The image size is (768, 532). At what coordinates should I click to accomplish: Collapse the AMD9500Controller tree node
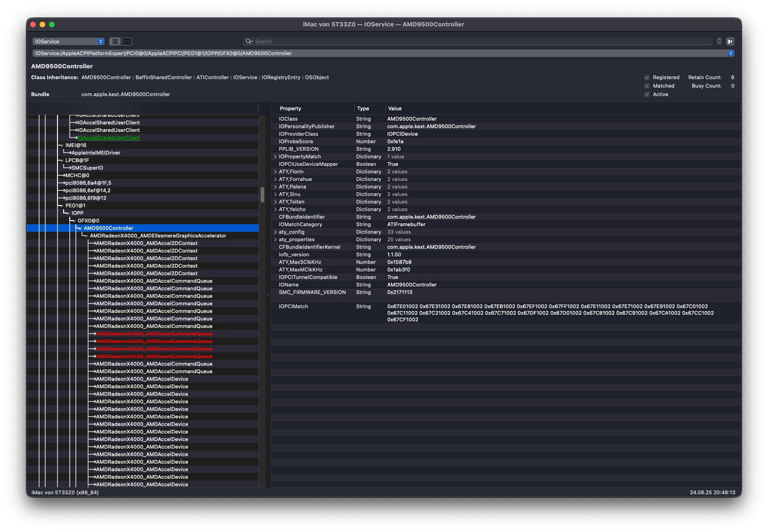[x=80, y=228]
